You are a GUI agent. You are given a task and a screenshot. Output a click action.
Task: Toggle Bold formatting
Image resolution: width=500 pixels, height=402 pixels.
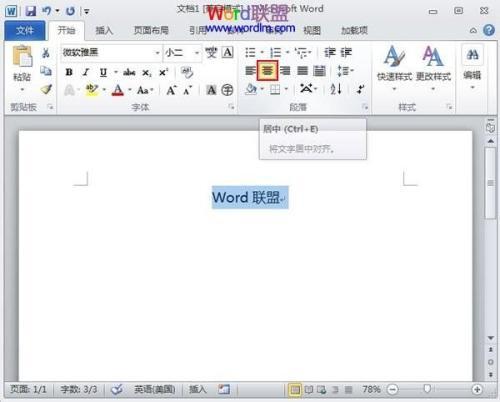[69, 72]
